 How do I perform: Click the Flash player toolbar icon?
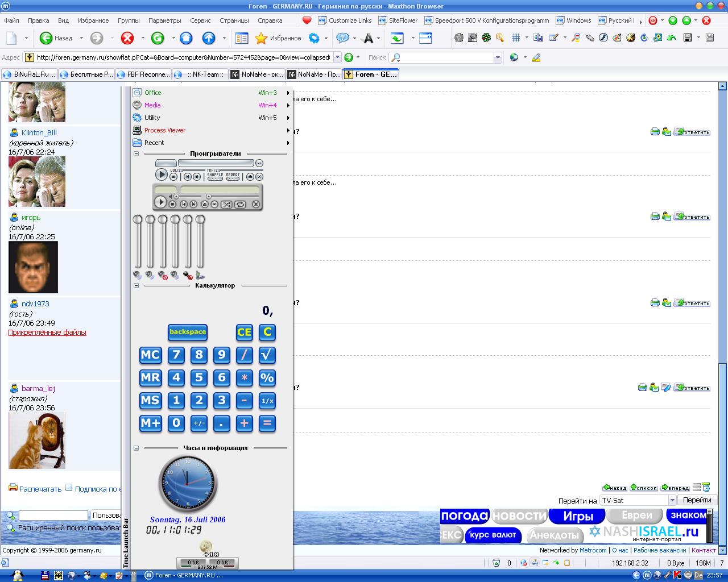[x=603, y=38]
